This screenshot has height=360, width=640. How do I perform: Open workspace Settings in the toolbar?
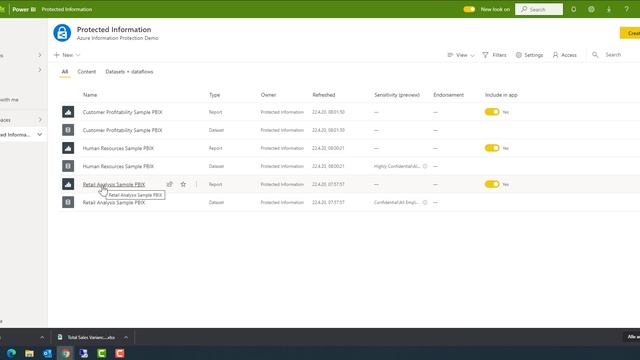click(x=529, y=55)
